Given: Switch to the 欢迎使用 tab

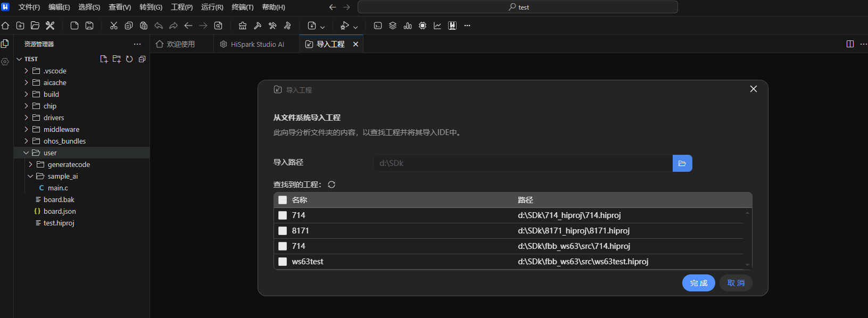Looking at the screenshot, I should [x=181, y=44].
